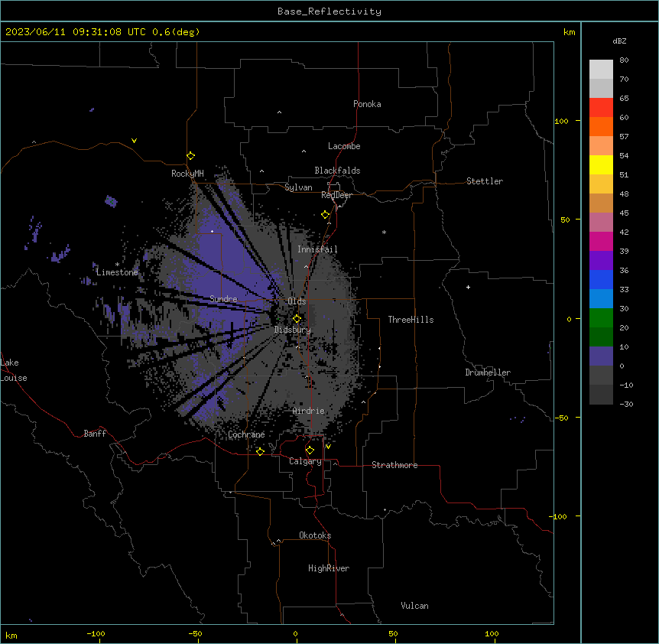Click the Olds city label
The image size is (659, 644).
pyautogui.click(x=297, y=301)
